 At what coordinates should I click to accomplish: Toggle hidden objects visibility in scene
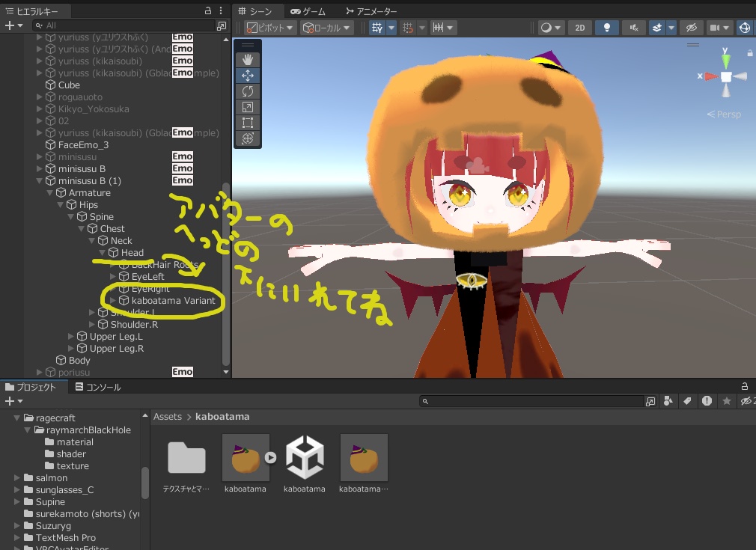[692, 28]
